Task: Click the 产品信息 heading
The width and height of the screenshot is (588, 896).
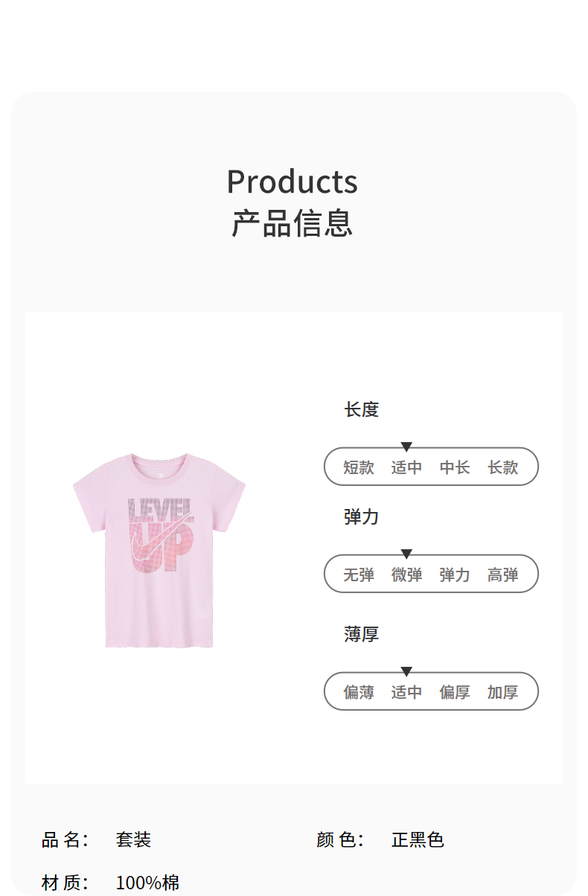Action: tap(293, 223)
